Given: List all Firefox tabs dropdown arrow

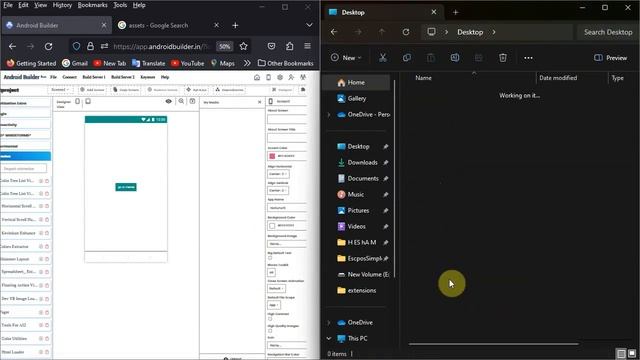Looking at the screenshot, I should pos(309,25).
